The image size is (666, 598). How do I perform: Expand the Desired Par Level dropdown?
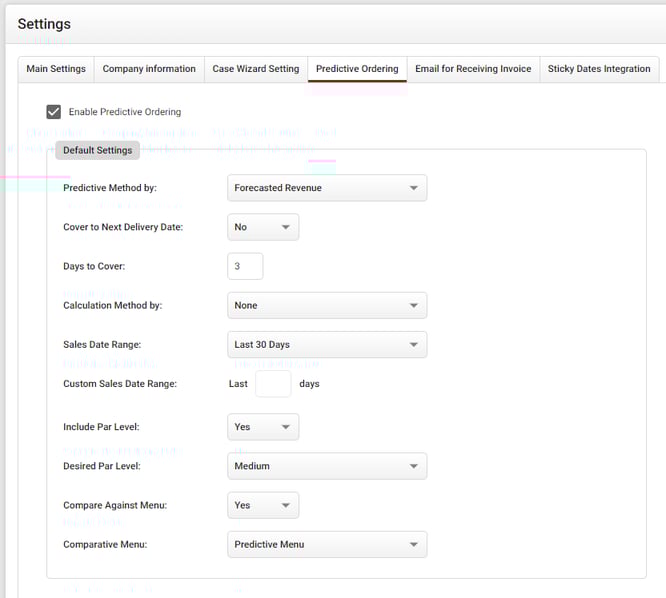[326, 466]
